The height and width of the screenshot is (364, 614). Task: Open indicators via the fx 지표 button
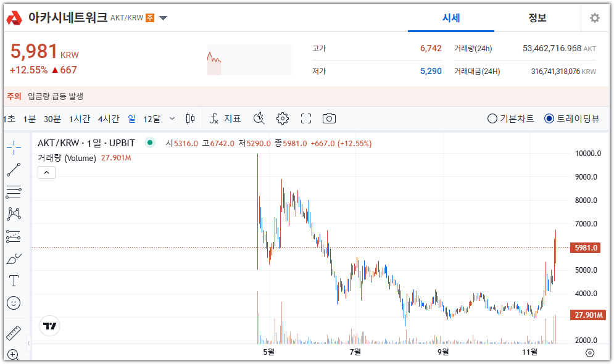[225, 118]
